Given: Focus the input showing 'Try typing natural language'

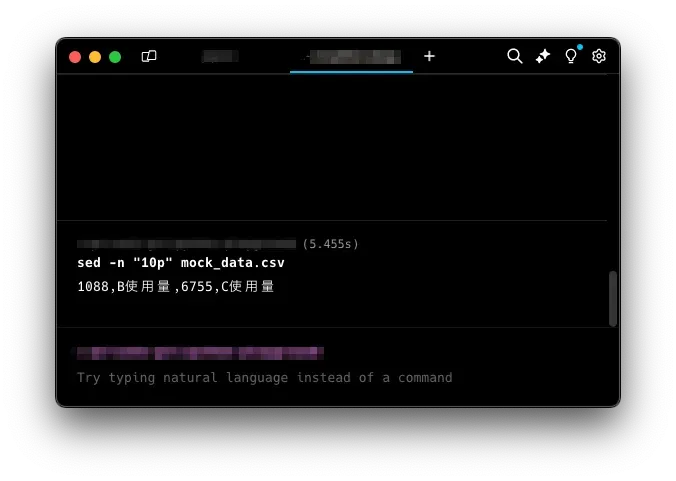Looking at the screenshot, I should pyautogui.click(x=264, y=378).
